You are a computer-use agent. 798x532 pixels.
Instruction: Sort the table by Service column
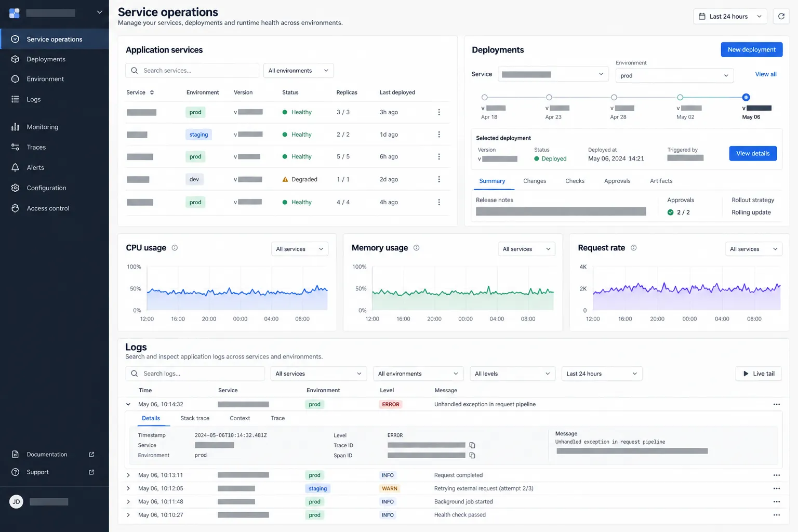pyautogui.click(x=140, y=92)
